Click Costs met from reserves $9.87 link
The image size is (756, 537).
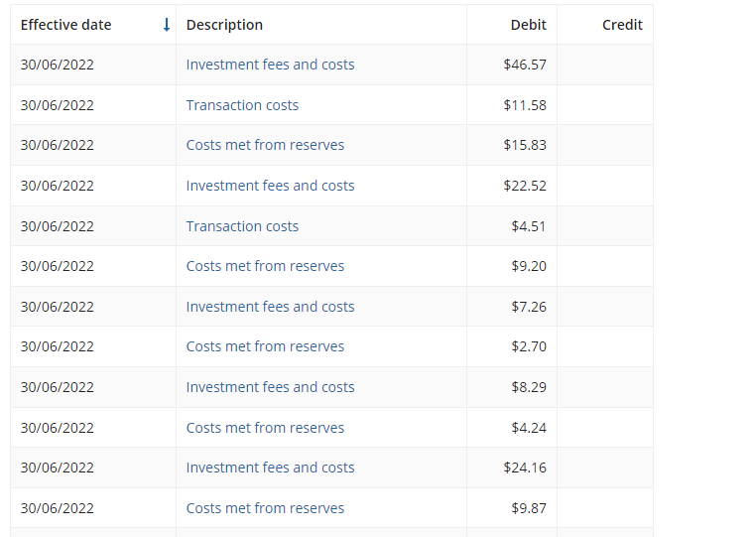[265, 508]
